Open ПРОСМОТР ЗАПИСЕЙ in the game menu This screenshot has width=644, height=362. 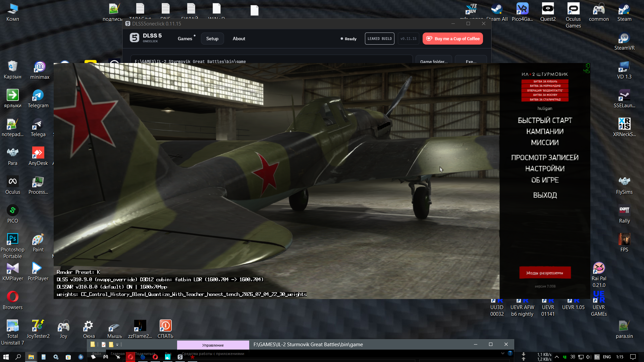click(545, 158)
